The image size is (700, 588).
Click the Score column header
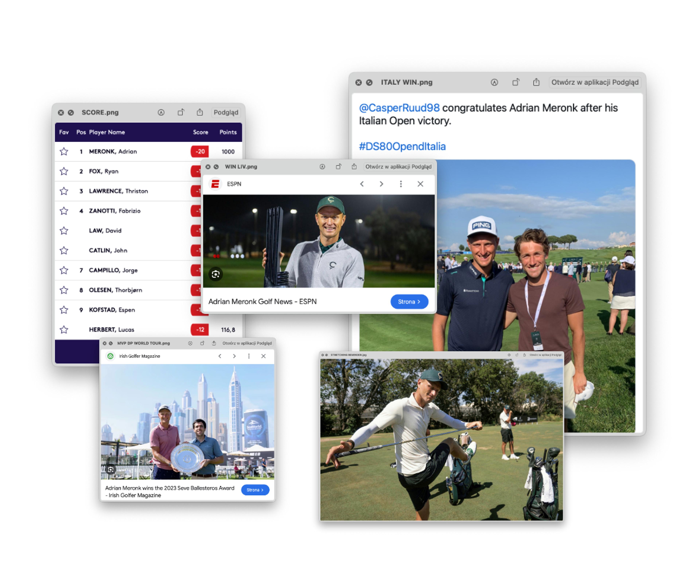200,132
